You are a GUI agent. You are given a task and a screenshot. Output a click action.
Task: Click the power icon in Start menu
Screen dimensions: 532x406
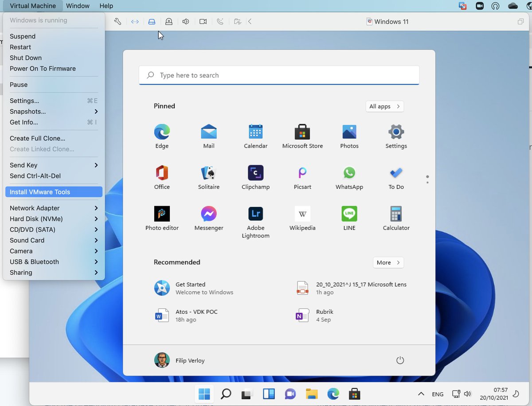pyautogui.click(x=400, y=360)
